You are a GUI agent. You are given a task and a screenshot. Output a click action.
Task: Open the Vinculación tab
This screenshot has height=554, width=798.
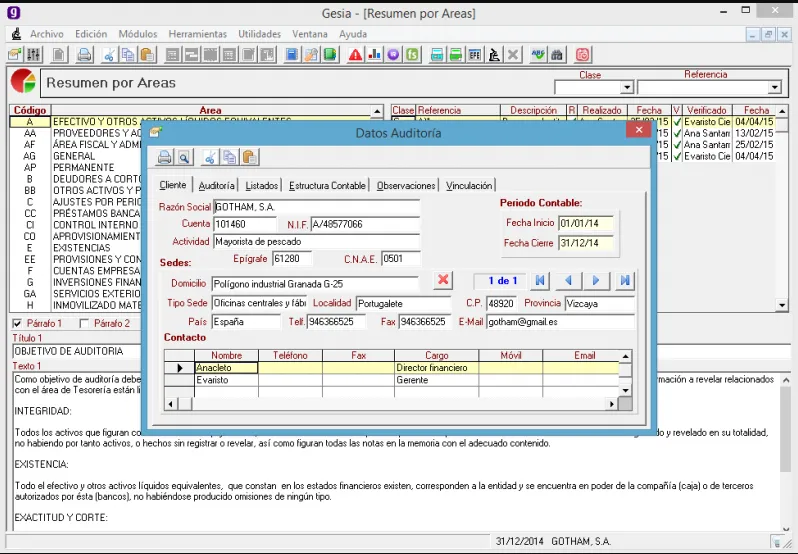coord(469,186)
